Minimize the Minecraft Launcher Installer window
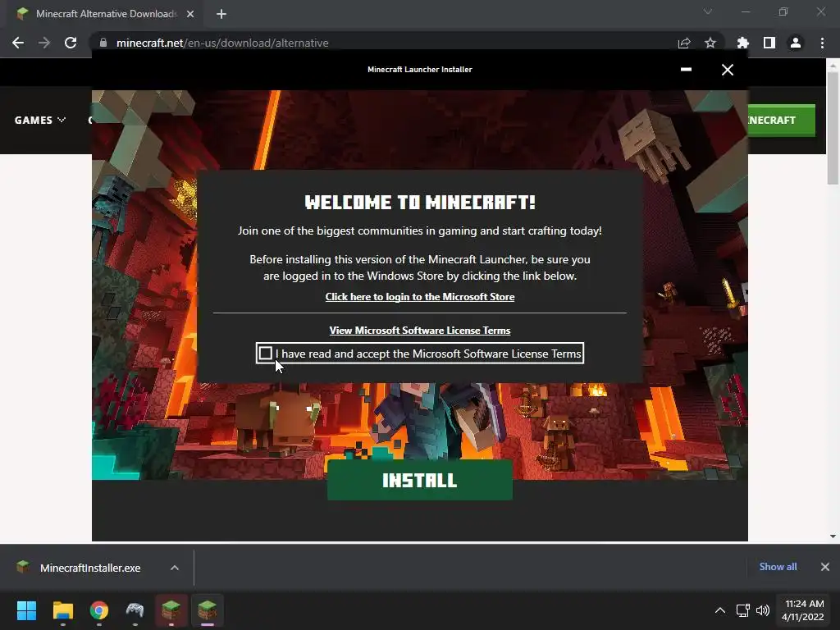The height and width of the screenshot is (630, 840). click(x=686, y=69)
